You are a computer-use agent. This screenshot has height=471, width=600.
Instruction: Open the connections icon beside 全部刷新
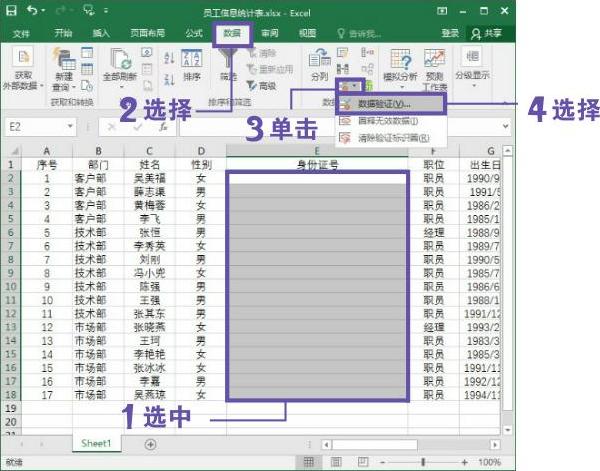(x=147, y=52)
